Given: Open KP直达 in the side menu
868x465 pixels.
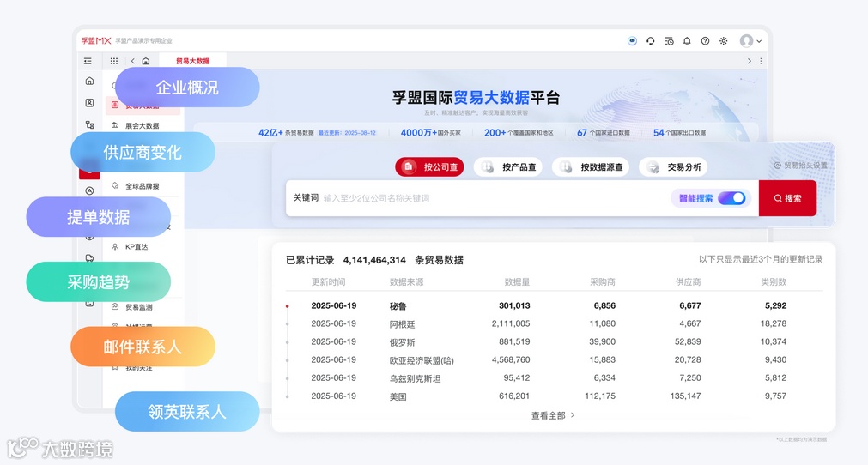Looking at the screenshot, I should click(x=137, y=246).
